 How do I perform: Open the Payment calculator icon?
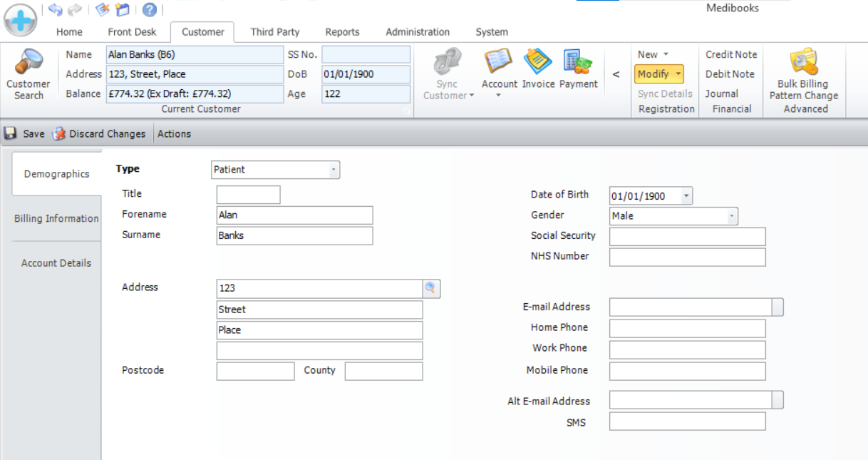578,62
